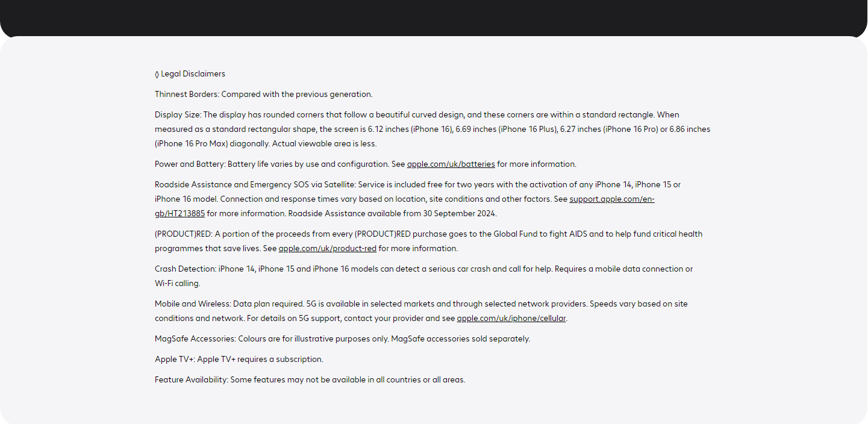The width and height of the screenshot is (868, 424).
Task: Click the MagSafe Accessories disclaimer line
Action: coord(342,338)
